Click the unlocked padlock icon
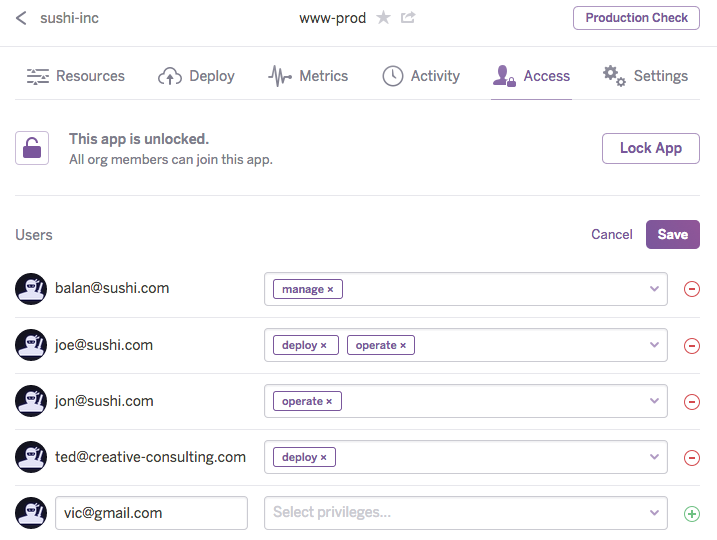Viewport: 717px width, 540px height. (x=32, y=149)
